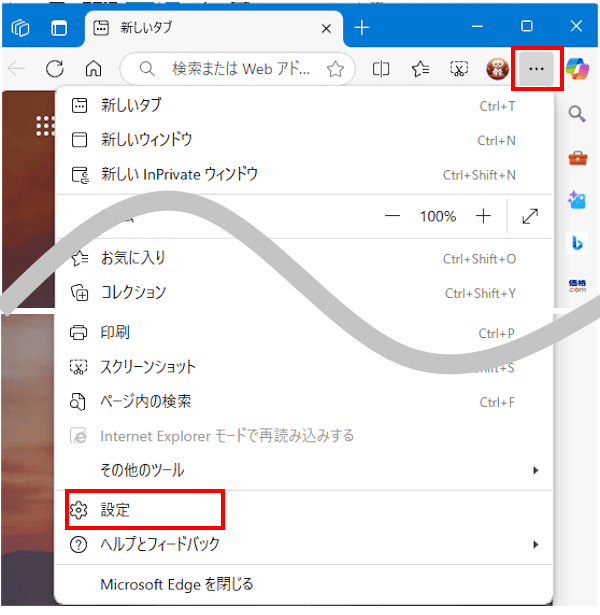This screenshot has height=615, width=600.
Task: Open the favorites list toolbar icon
Action: [420, 69]
